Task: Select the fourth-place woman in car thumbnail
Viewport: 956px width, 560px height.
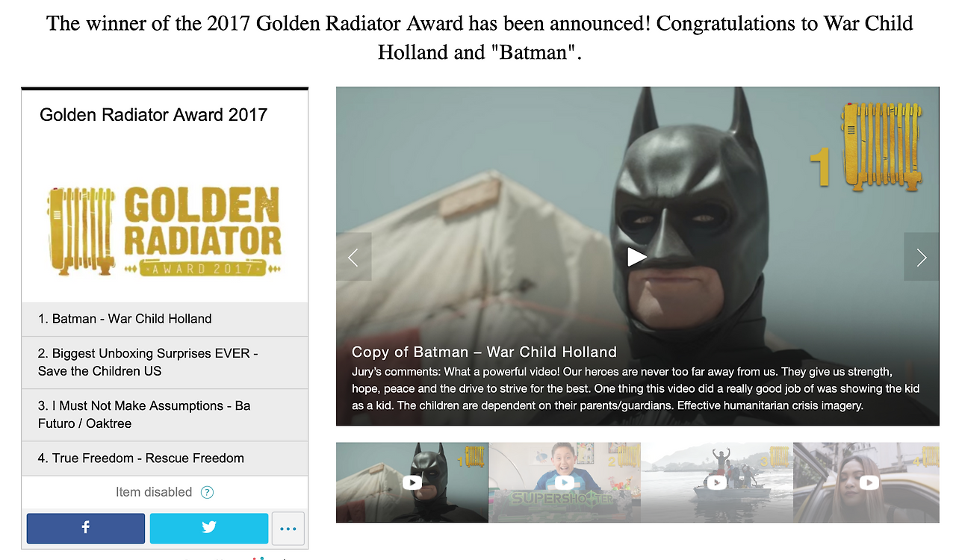Action: pyautogui.click(x=866, y=482)
